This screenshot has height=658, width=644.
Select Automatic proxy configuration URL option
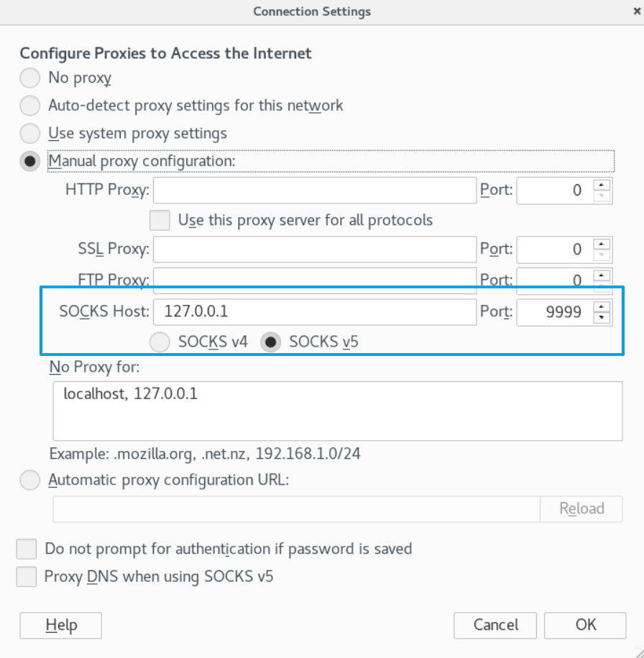click(x=30, y=480)
